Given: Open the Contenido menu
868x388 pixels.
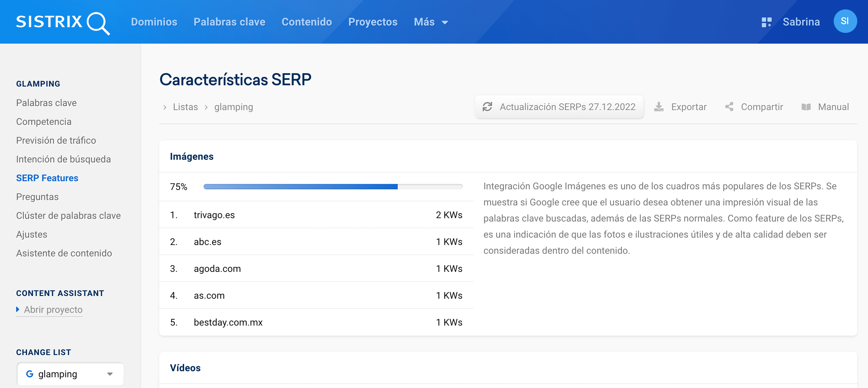Looking at the screenshot, I should click(307, 22).
